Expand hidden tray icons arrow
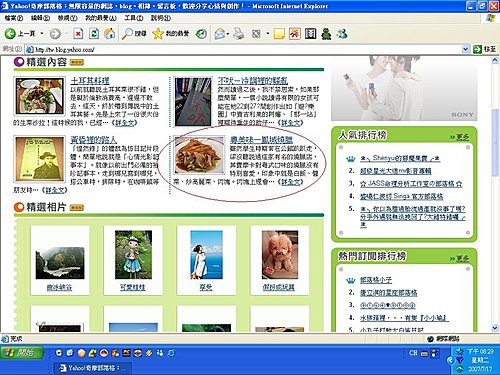This screenshot has height=375, width=500. pyautogui.click(x=450, y=360)
